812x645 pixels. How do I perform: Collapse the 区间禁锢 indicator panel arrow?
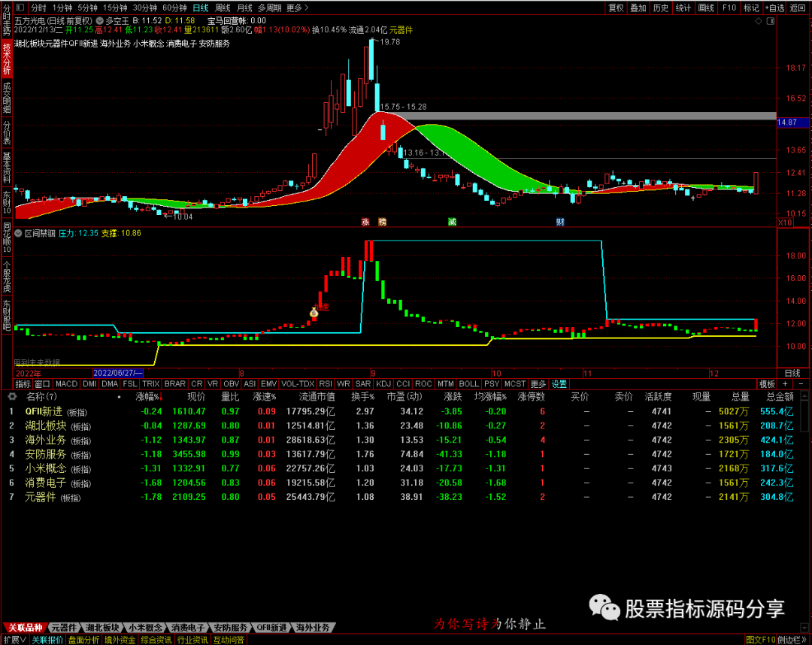point(18,234)
